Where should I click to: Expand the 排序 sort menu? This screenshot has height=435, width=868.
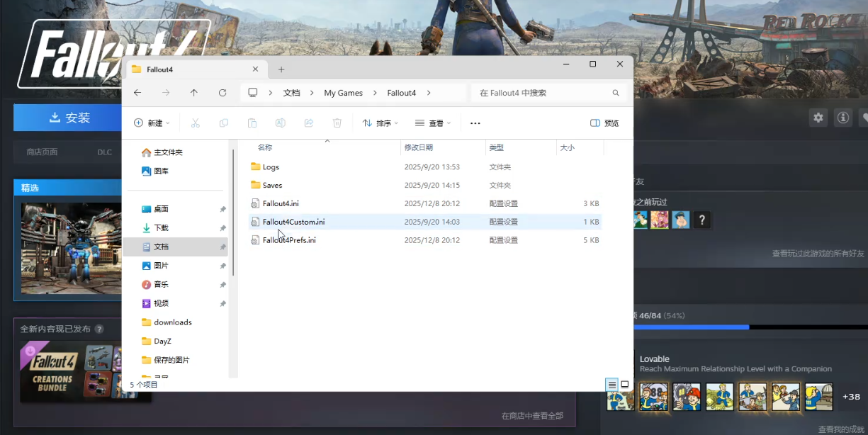pyautogui.click(x=381, y=123)
